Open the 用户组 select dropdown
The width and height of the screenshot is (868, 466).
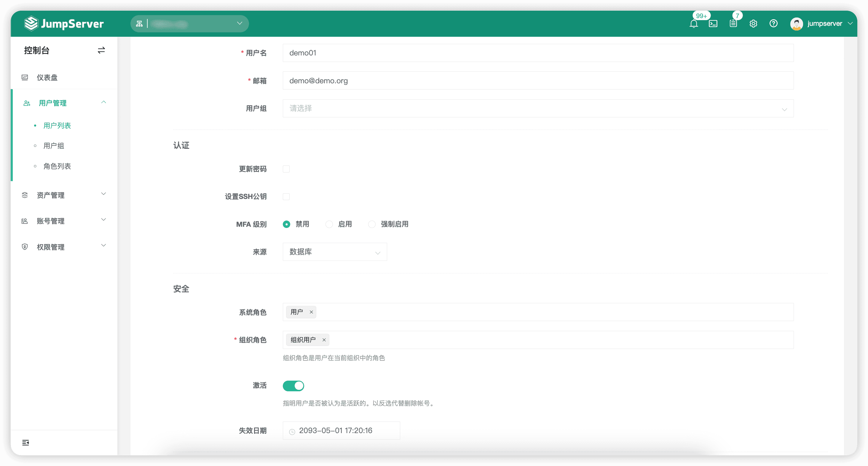(538, 108)
